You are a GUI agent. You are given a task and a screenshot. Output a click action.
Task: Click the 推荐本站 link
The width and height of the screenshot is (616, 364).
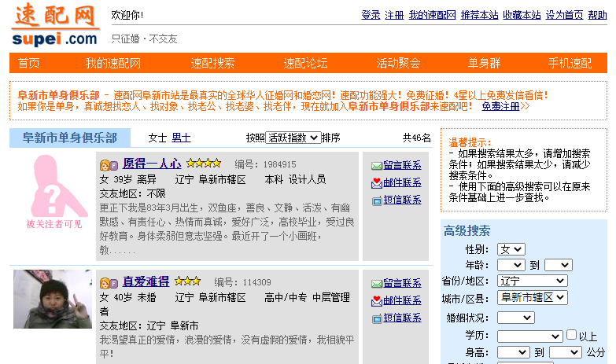tap(479, 15)
